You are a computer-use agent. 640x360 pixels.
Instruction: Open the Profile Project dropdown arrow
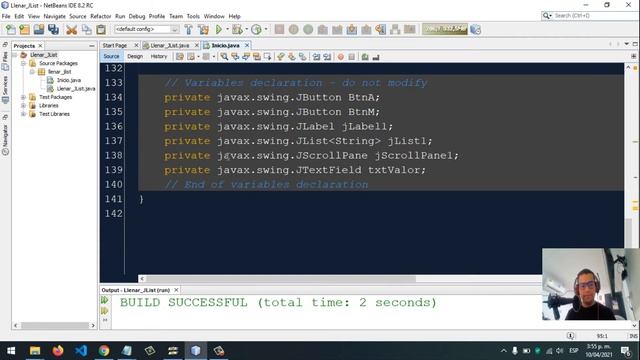[266, 29]
